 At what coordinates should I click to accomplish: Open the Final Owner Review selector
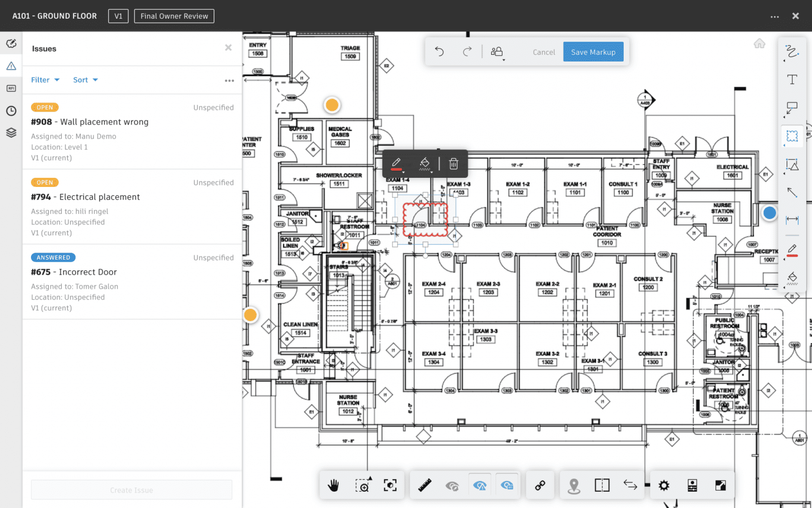point(174,16)
